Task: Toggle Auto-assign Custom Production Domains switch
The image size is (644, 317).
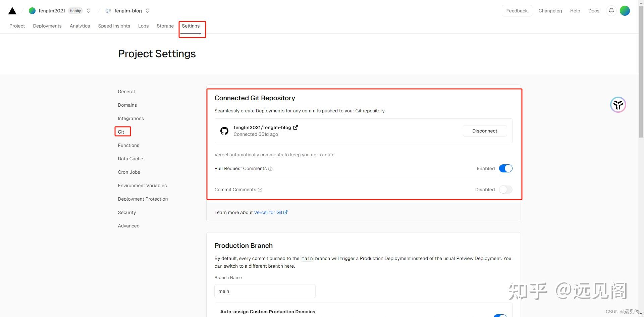Action: pyautogui.click(x=500, y=315)
